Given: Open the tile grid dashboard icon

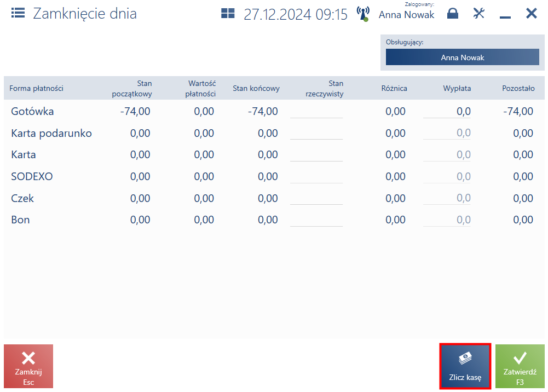Looking at the screenshot, I should pos(228,13).
